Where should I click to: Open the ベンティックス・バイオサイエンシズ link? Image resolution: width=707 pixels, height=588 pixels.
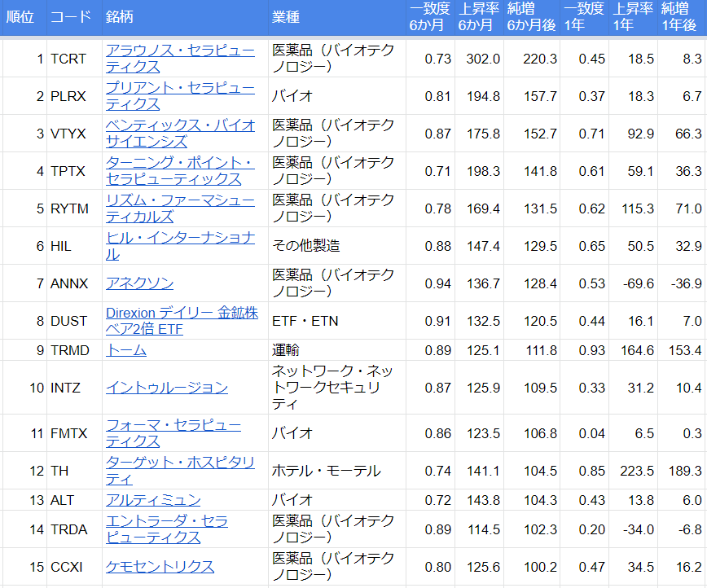[180, 134]
